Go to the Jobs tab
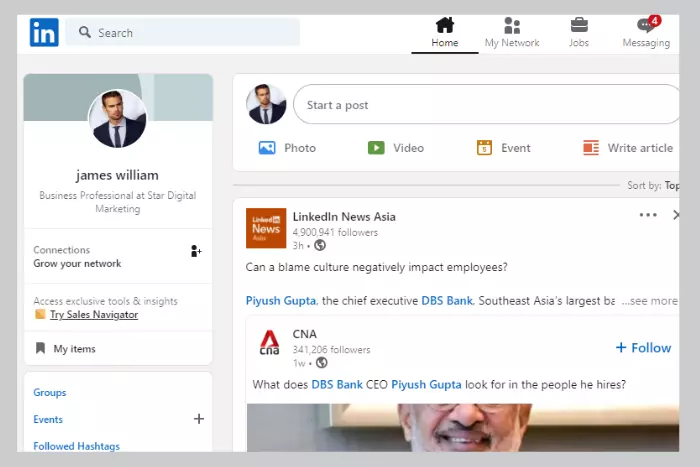Screen dimensions: 700x467 pyautogui.click(x=579, y=34)
